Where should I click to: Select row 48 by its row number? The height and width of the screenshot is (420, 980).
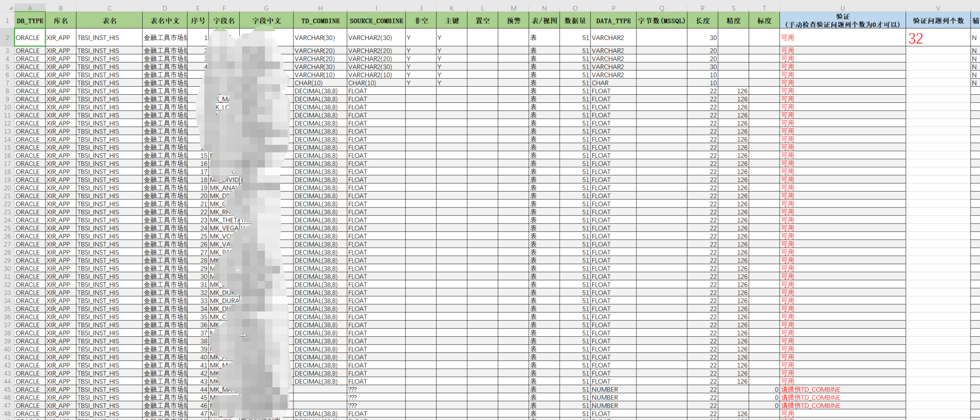7,413
